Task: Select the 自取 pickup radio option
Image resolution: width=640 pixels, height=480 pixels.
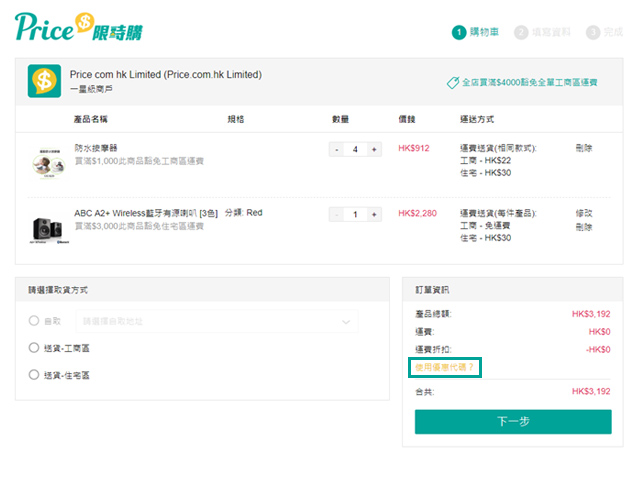Action: (x=34, y=321)
